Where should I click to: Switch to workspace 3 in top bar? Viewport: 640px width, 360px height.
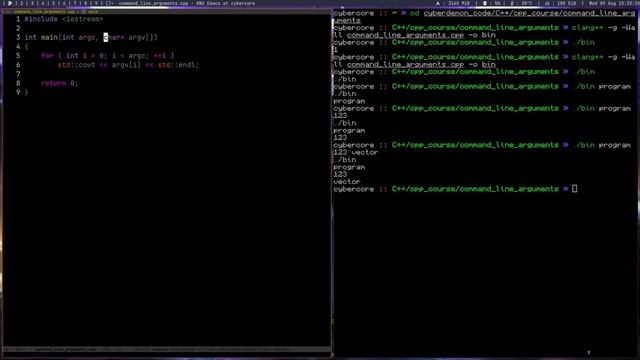tap(32, 3)
